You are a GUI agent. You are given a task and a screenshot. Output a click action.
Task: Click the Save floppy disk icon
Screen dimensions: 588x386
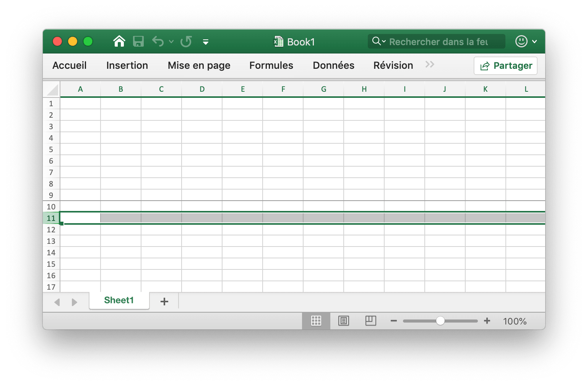coord(138,41)
